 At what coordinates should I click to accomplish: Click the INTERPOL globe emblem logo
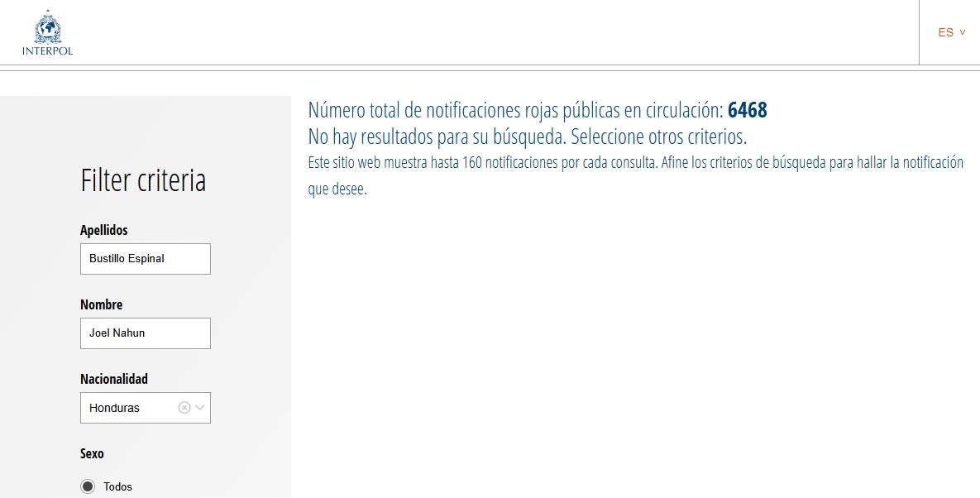47,27
